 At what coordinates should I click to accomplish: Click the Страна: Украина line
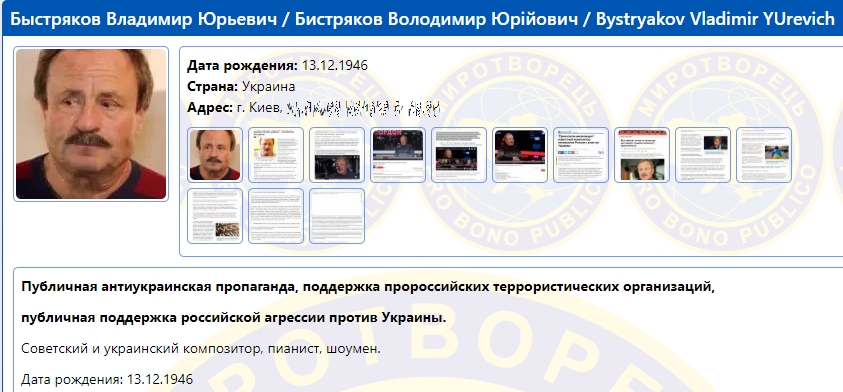click(241, 87)
